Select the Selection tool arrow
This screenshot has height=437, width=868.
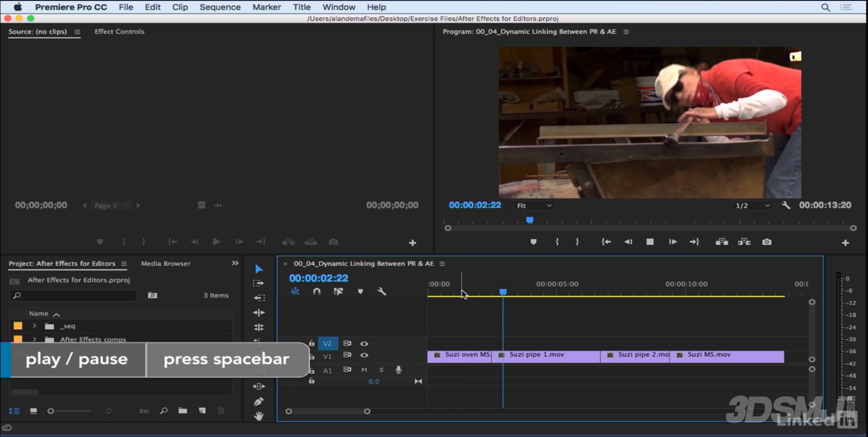click(x=259, y=269)
